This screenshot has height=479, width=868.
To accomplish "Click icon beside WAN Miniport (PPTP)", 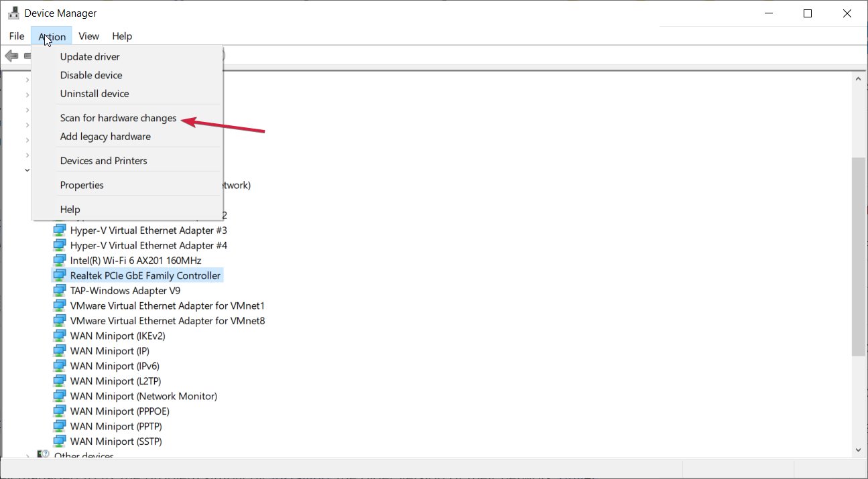I will click(60, 426).
